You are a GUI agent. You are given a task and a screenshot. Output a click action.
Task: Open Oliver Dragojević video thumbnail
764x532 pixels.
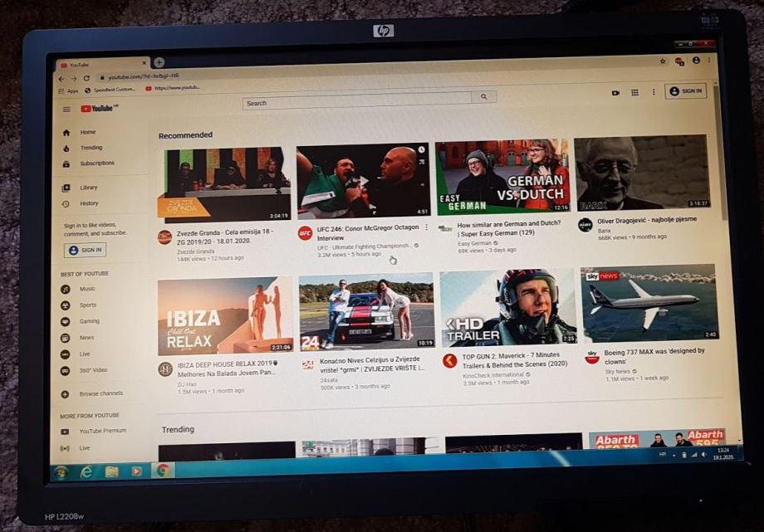[642, 173]
